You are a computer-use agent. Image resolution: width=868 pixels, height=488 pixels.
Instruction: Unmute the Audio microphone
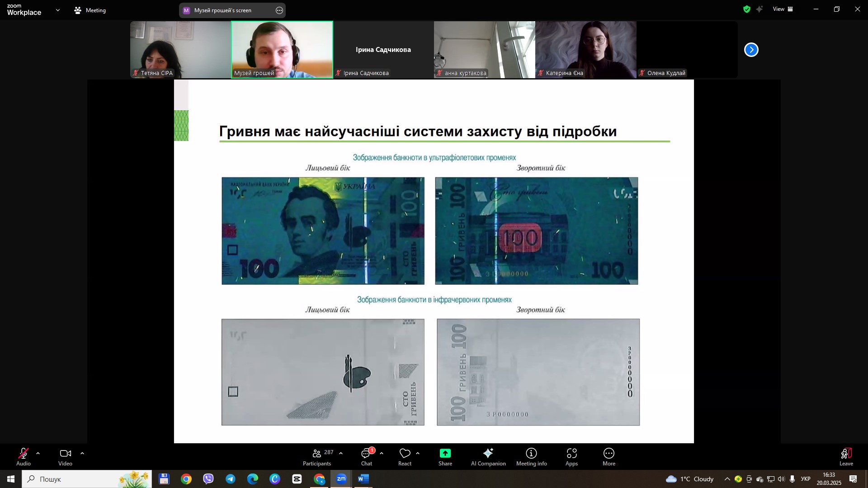tap(24, 457)
